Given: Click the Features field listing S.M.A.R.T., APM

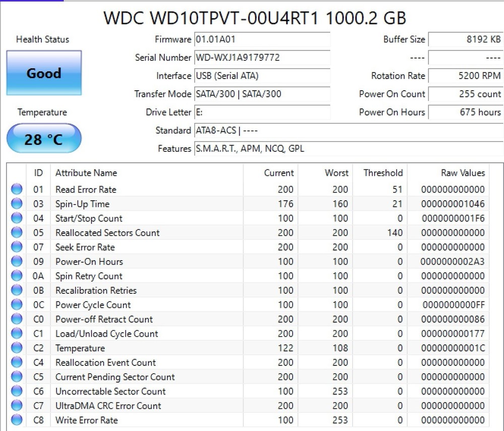Looking at the screenshot, I should 349,149.
